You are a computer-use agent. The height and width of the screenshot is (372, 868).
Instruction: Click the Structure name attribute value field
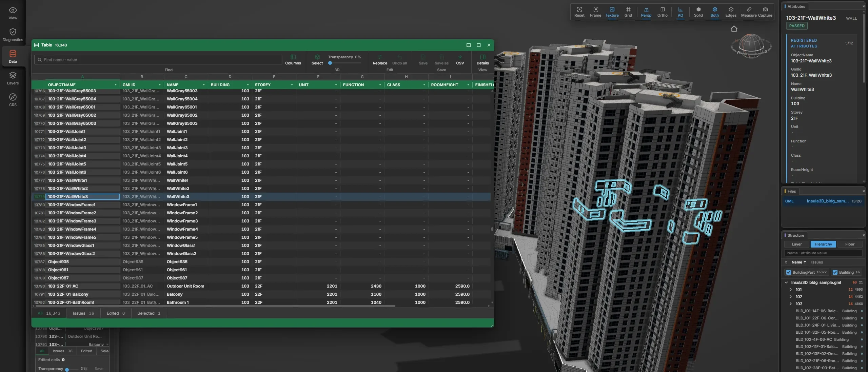(x=823, y=253)
